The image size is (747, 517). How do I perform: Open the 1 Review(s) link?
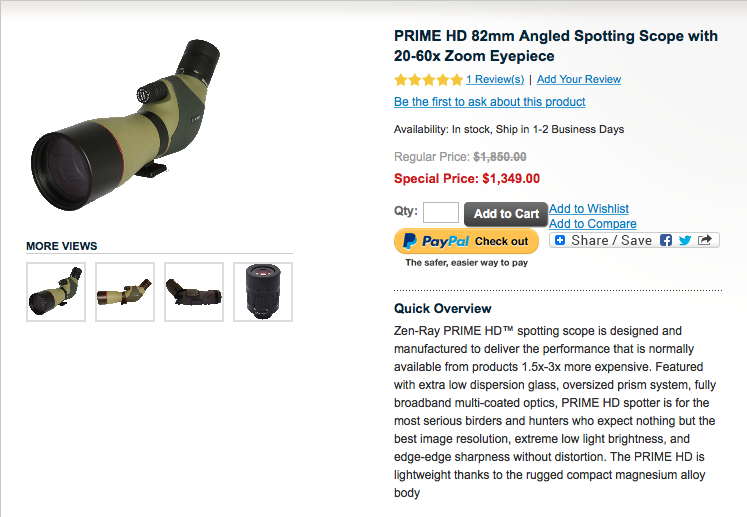coord(495,79)
